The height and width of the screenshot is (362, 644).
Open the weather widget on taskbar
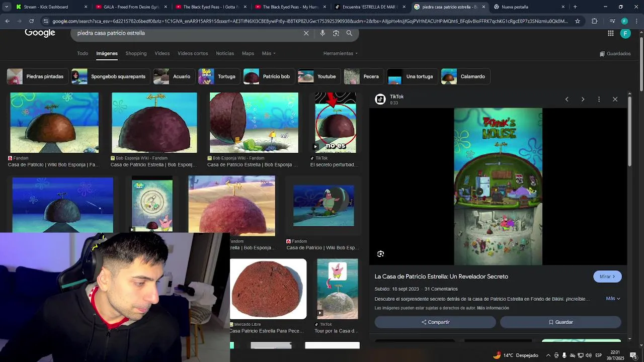point(515,355)
